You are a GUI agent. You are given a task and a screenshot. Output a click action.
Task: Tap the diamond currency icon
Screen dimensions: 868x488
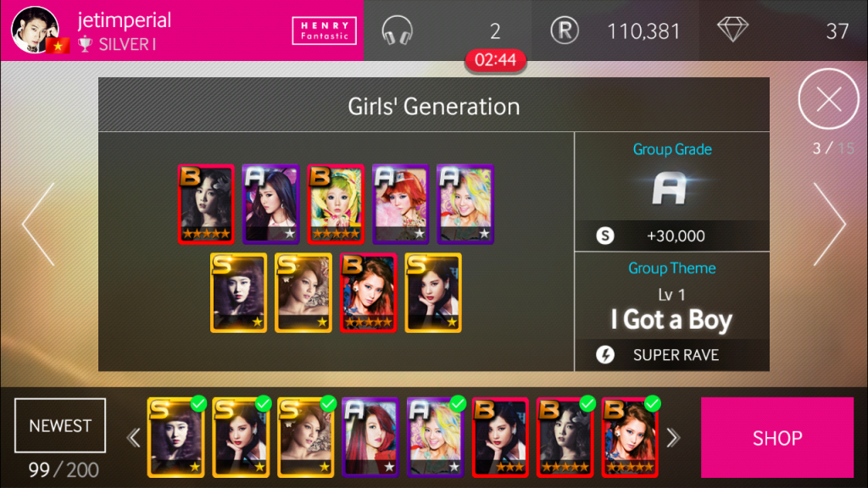732,30
